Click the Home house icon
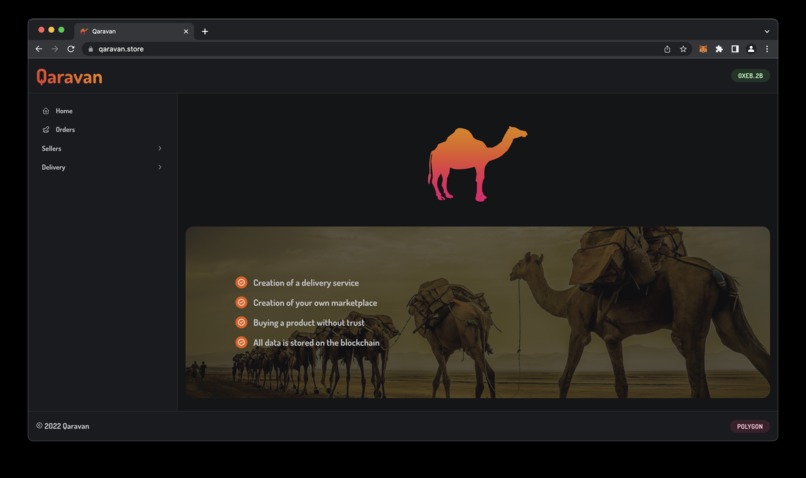 (x=46, y=111)
